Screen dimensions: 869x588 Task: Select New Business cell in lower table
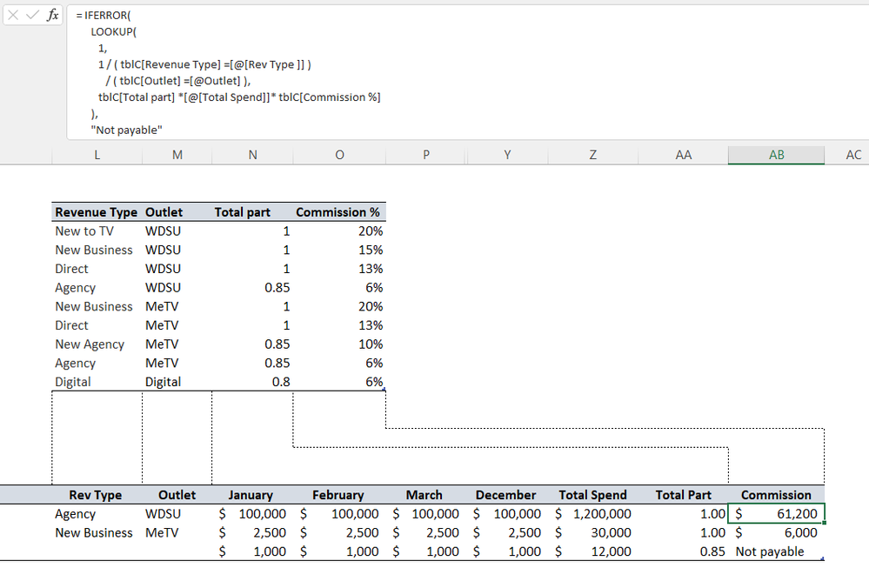[x=97, y=532]
